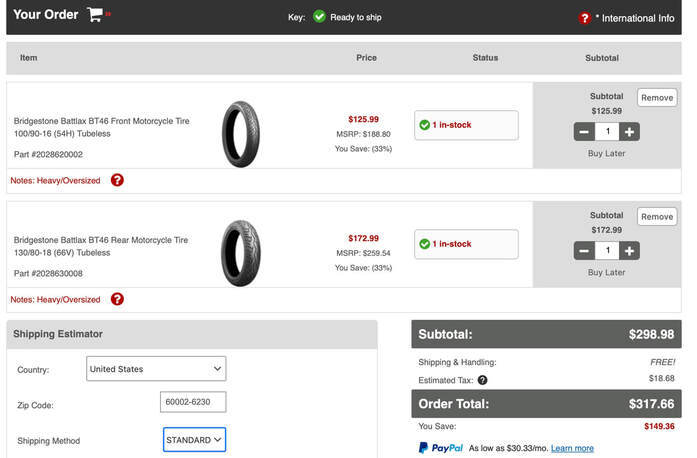Click the $125.99 price of Front Tire
This screenshot has width=697, height=458.
(x=363, y=119)
